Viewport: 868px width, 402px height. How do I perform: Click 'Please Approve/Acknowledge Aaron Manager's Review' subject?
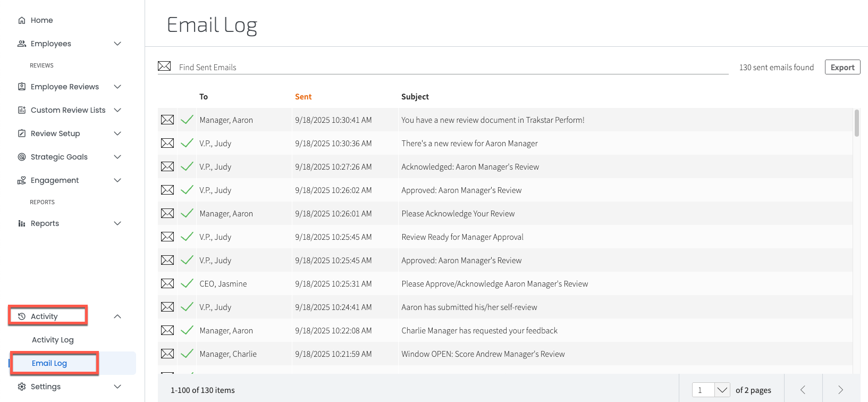(494, 284)
